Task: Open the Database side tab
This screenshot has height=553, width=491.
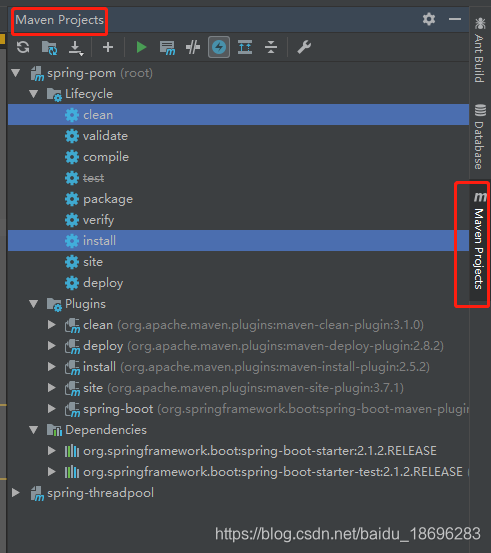Action: (480, 136)
